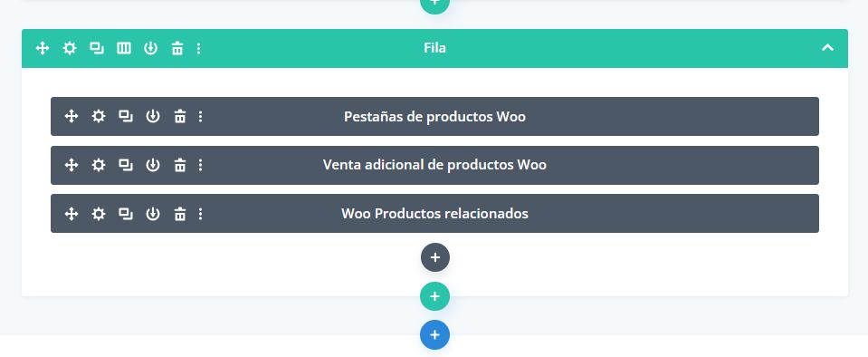
Task: Duplicate the Fila row
Action: point(97,48)
